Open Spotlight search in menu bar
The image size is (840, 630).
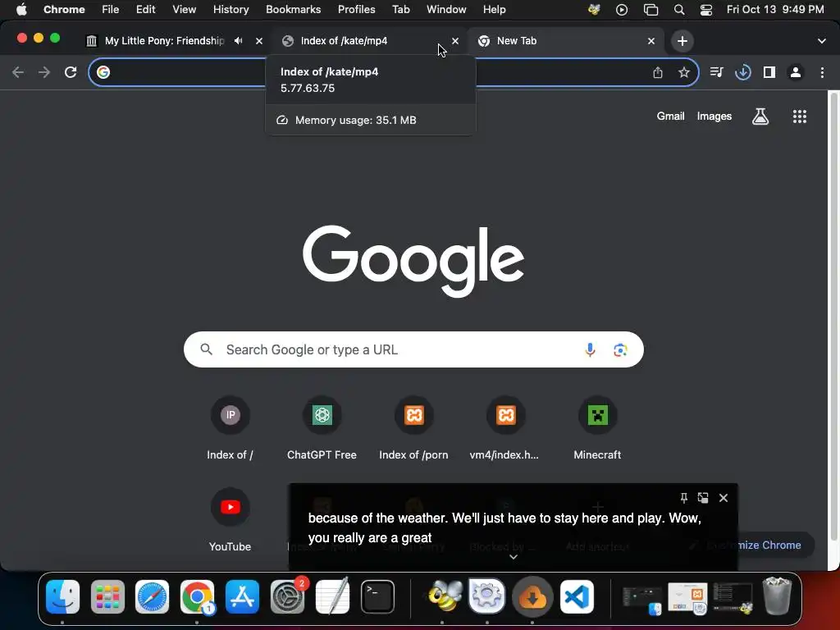[678, 10]
